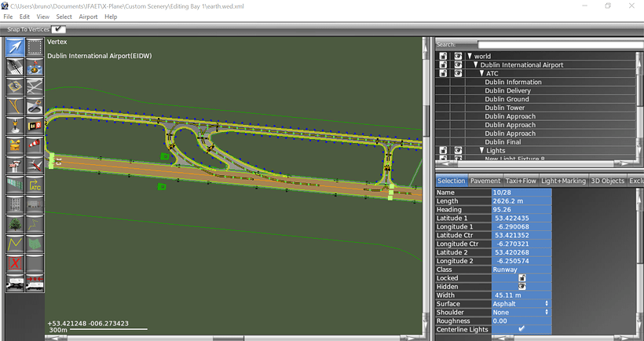The width and height of the screenshot is (644, 341).
Task: Select Dublin Ground in hierarchy
Action: pyautogui.click(x=507, y=99)
